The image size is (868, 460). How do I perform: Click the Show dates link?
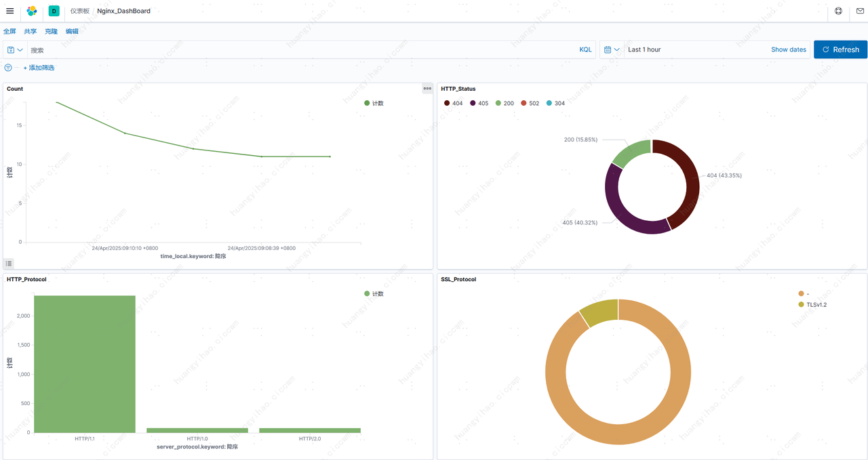[x=789, y=49]
